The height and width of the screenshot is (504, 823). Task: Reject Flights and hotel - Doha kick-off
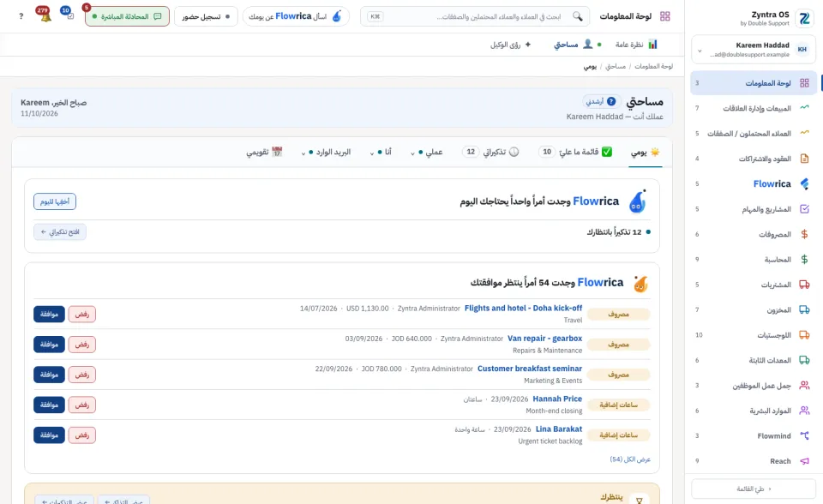(x=82, y=314)
